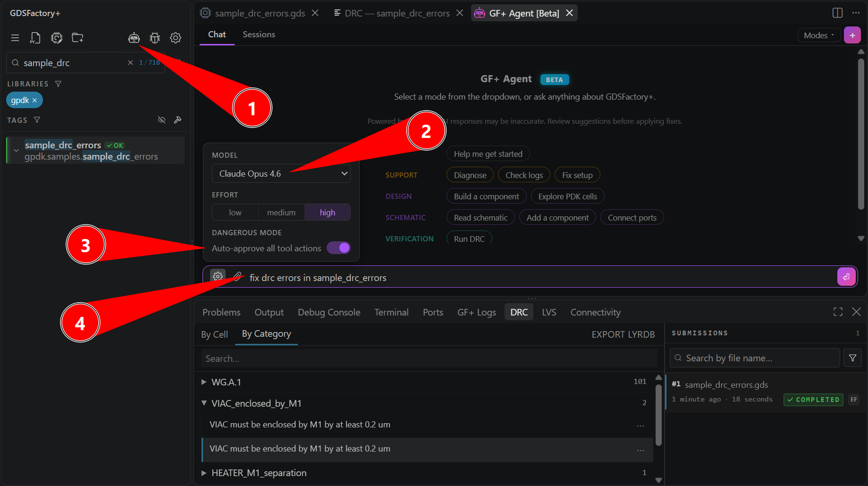
Task: Start a new chat with plus button
Action: 852,35
